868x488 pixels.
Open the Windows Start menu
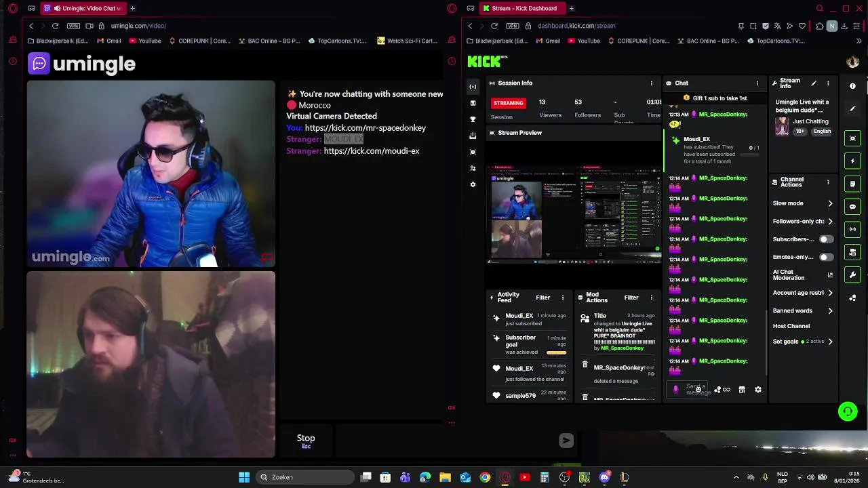[x=244, y=477]
